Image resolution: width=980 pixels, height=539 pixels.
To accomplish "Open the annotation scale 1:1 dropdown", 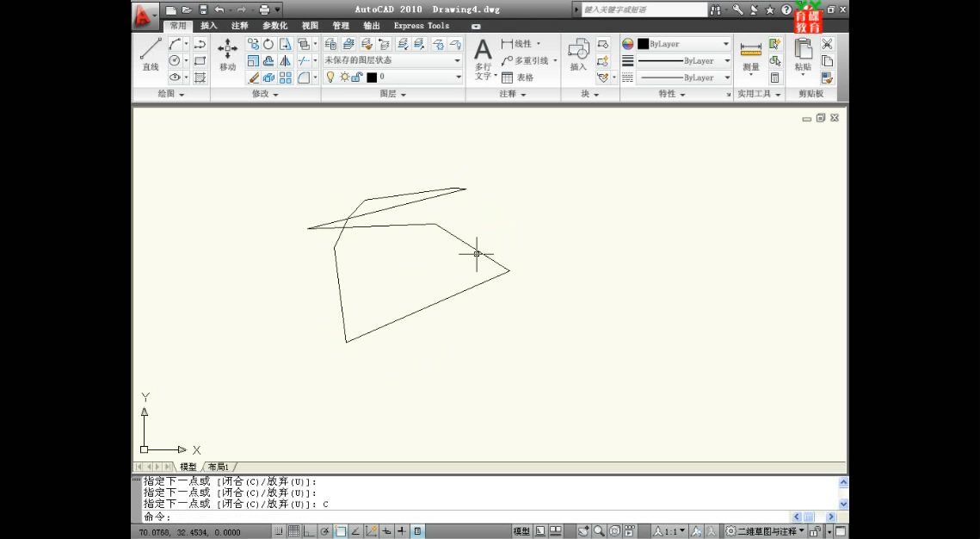I will (x=669, y=531).
